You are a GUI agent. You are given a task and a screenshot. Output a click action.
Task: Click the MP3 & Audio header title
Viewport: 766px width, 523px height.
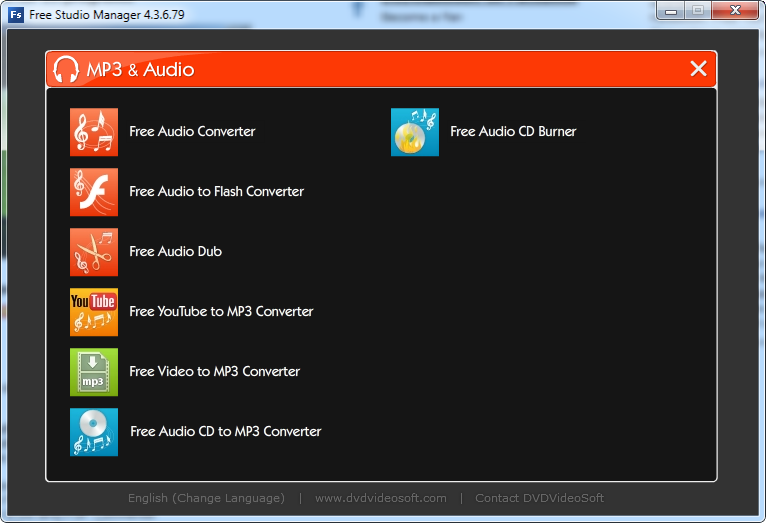[140, 69]
